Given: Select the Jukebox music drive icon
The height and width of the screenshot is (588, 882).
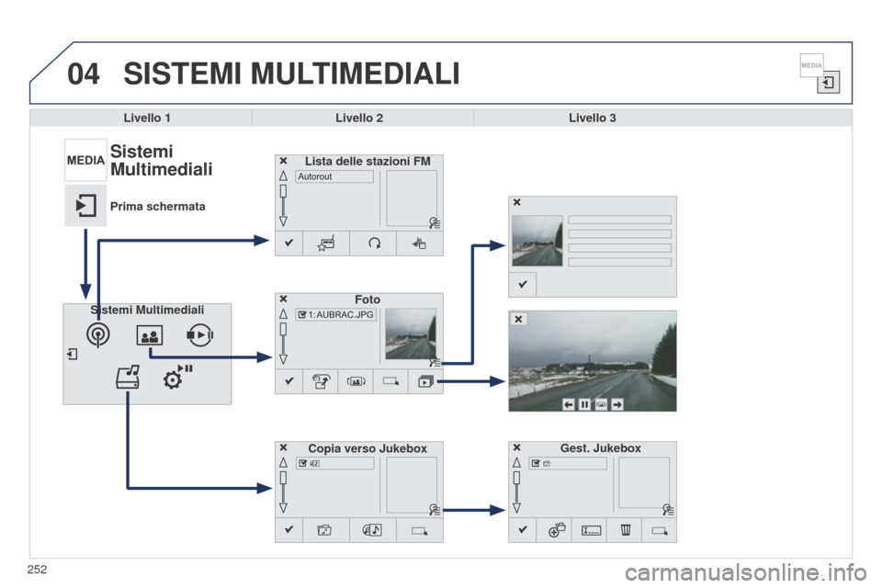Looking at the screenshot, I should click(x=128, y=378).
